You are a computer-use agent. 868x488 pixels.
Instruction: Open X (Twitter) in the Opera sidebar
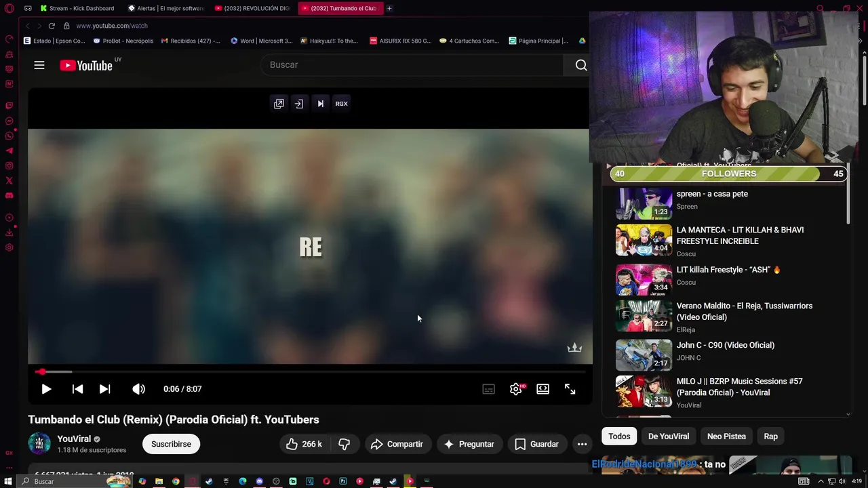(x=9, y=180)
